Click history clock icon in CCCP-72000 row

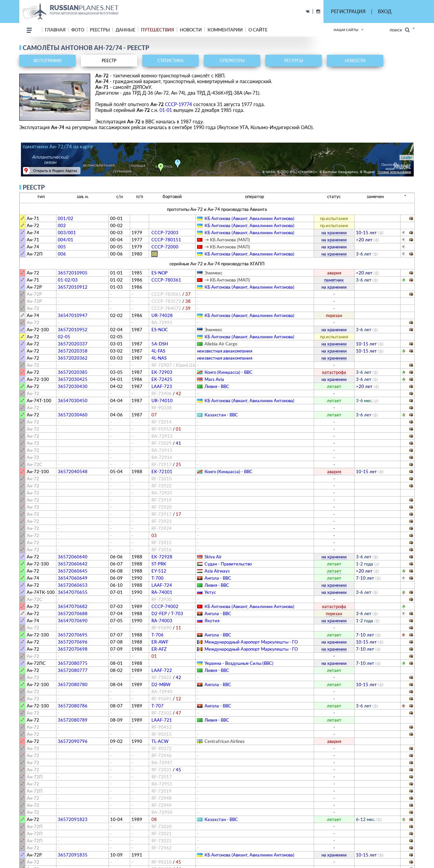coord(403,247)
